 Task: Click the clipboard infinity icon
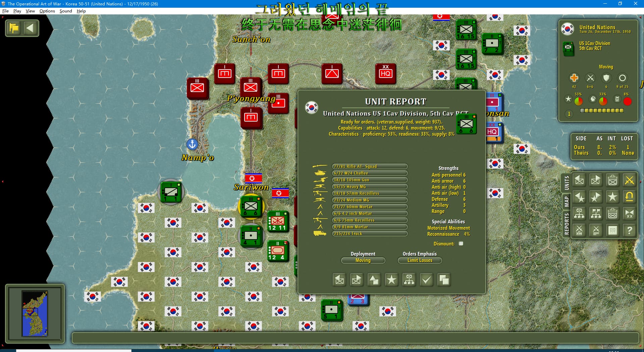[x=613, y=214]
